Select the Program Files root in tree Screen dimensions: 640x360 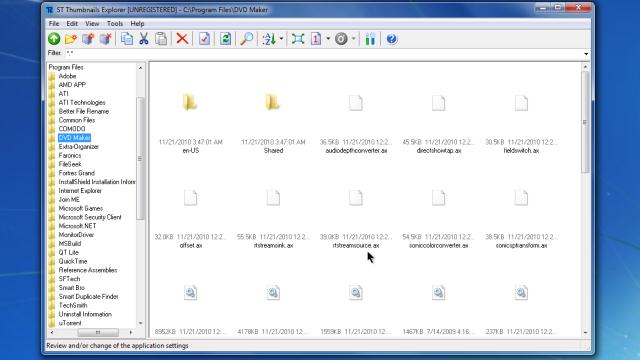(x=66, y=67)
